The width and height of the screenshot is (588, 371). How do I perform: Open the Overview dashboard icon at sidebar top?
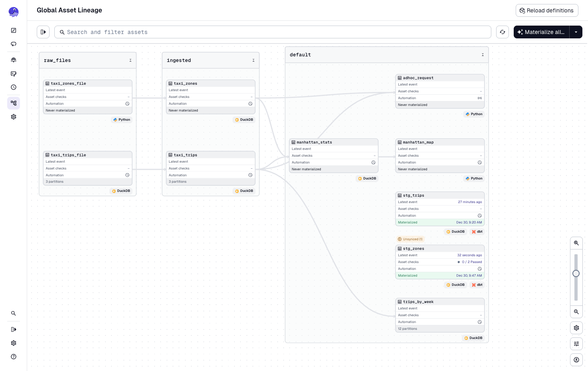(14, 30)
